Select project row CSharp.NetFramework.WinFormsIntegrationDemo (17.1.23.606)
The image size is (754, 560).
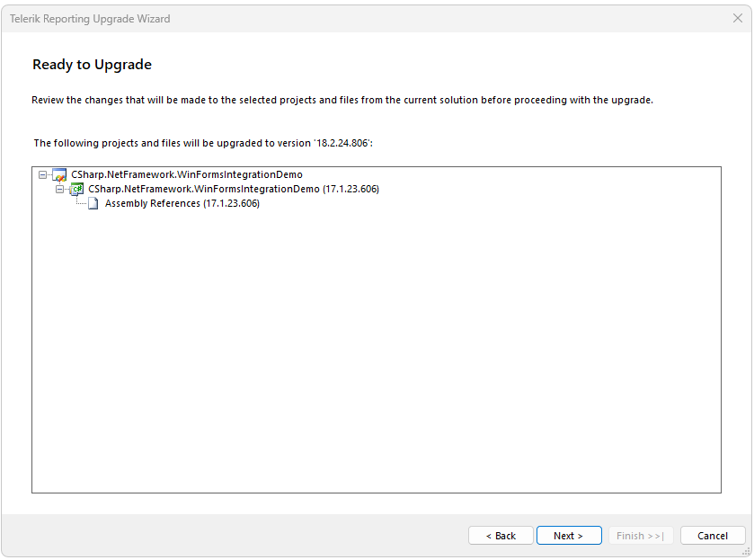click(x=234, y=189)
